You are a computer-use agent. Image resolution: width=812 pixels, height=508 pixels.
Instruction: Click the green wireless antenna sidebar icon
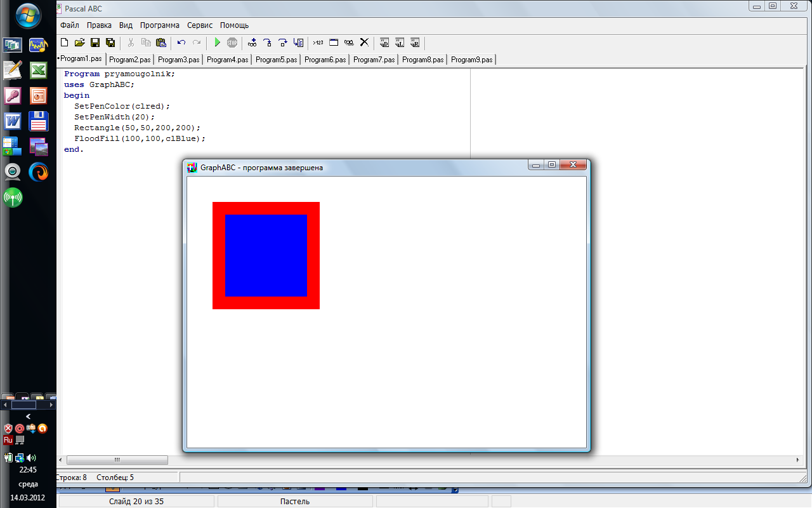(x=13, y=197)
